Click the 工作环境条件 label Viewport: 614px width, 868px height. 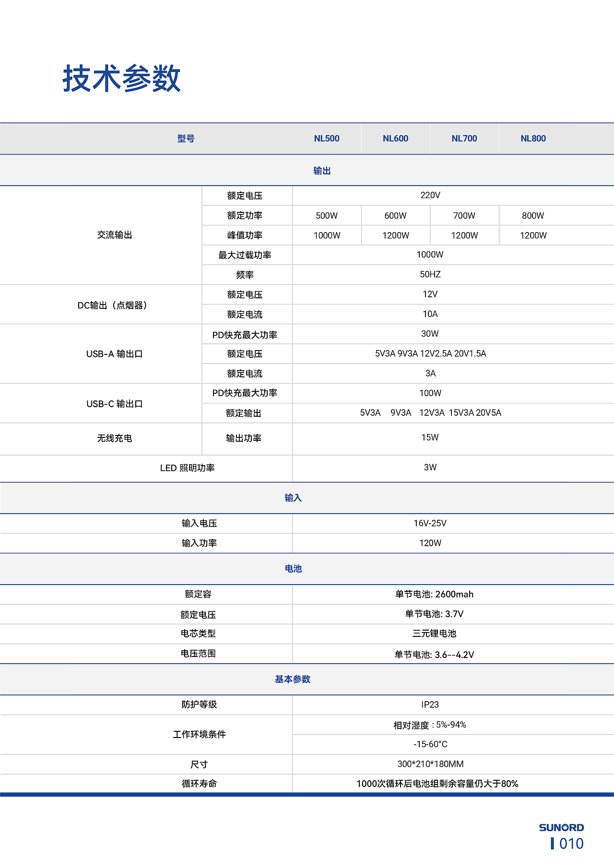[x=199, y=735]
